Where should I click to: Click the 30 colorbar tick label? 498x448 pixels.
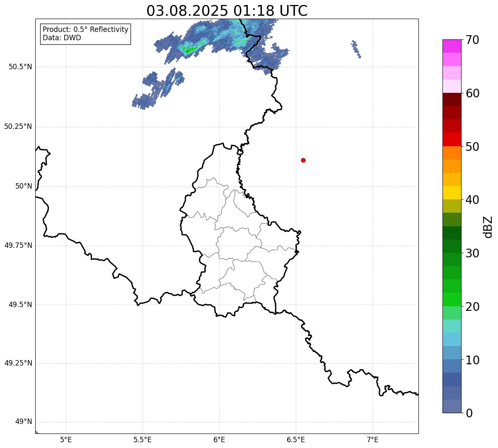pos(472,253)
